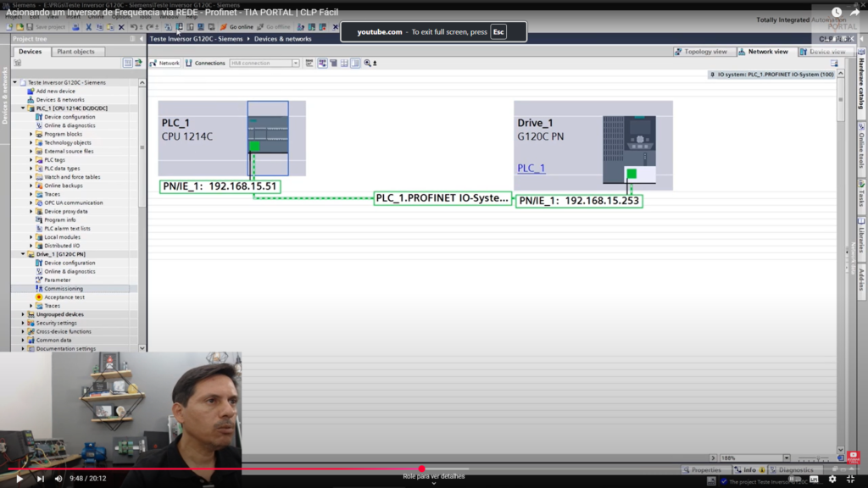Click the upload from device icon

click(x=190, y=26)
